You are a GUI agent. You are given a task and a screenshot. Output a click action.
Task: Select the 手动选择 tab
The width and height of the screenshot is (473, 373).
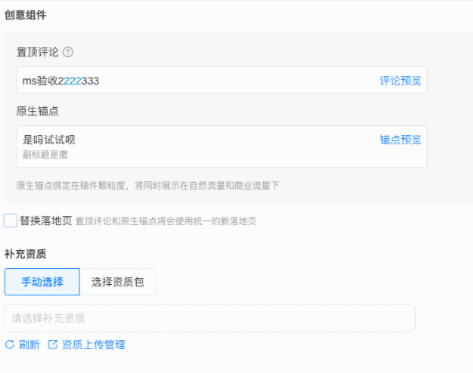(42, 282)
